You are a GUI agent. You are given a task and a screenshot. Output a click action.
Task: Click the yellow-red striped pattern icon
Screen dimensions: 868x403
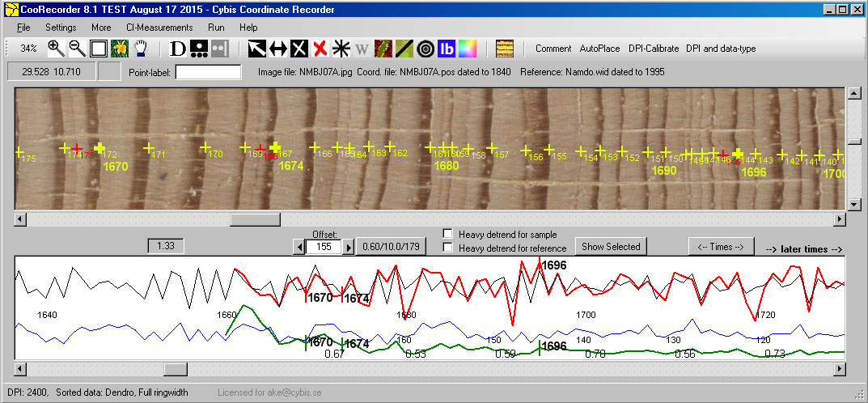[504, 49]
